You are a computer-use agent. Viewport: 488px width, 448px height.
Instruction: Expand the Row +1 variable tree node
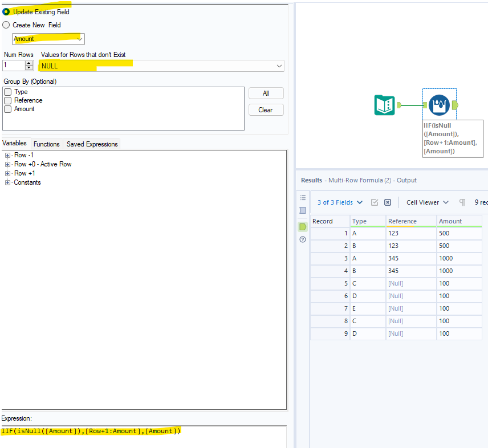(x=7, y=173)
